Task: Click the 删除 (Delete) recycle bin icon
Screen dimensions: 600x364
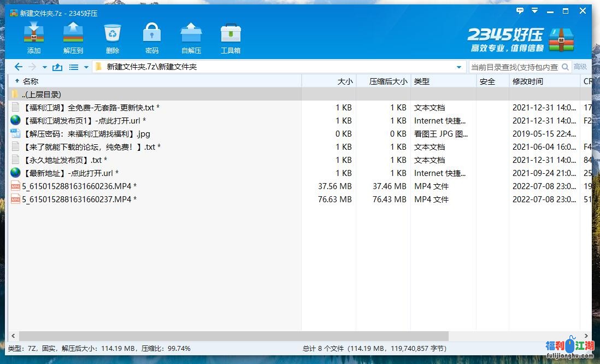Action: pyautogui.click(x=113, y=33)
